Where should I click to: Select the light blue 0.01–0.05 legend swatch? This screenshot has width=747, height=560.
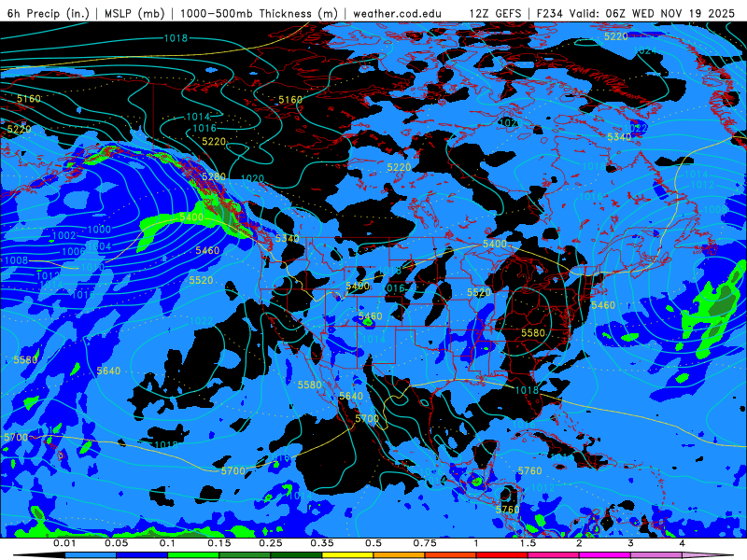click(x=91, y=555)
